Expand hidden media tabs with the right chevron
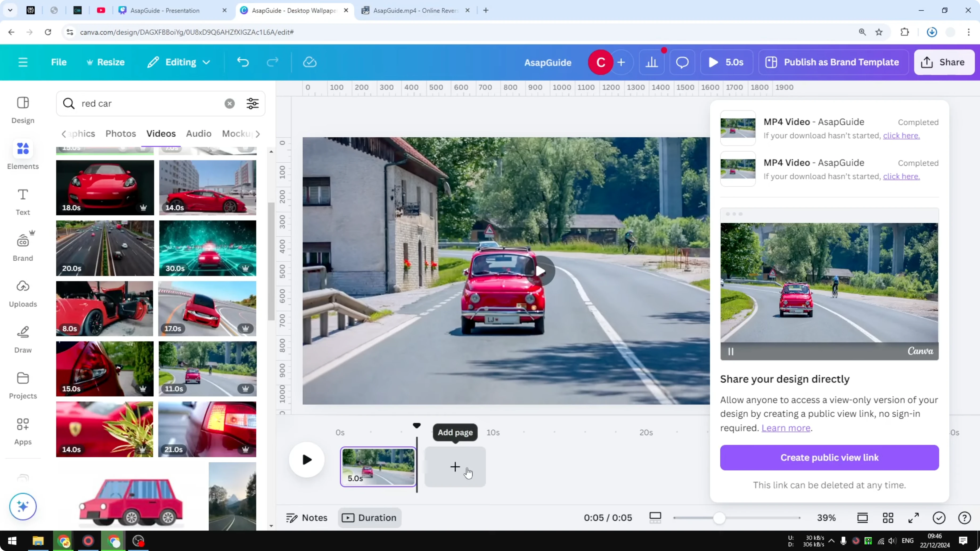The height and width of the screenshot is (551, 980). tap(258, 134)
